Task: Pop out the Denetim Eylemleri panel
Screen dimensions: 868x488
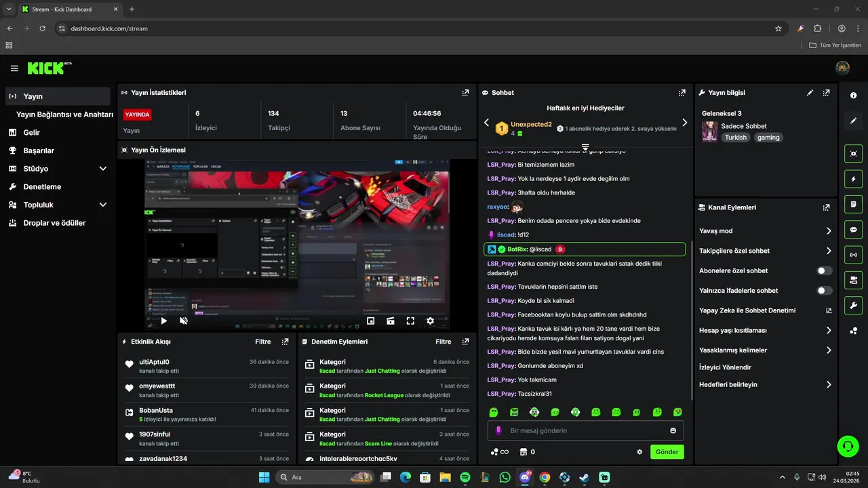Action: coord(465,342)
